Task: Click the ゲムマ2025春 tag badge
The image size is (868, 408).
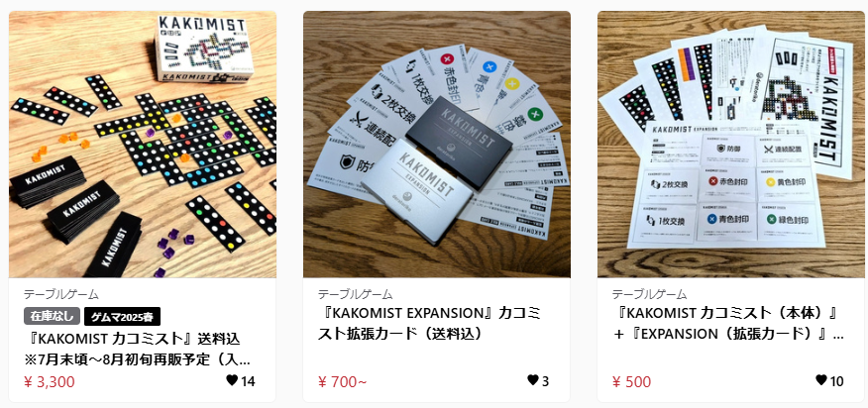Action: point(122,316)
